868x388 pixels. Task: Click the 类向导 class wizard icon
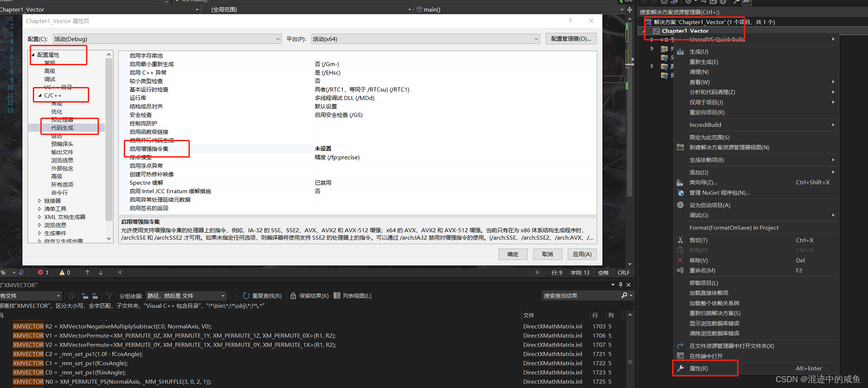pyautogui.click(x=680, y=182)
